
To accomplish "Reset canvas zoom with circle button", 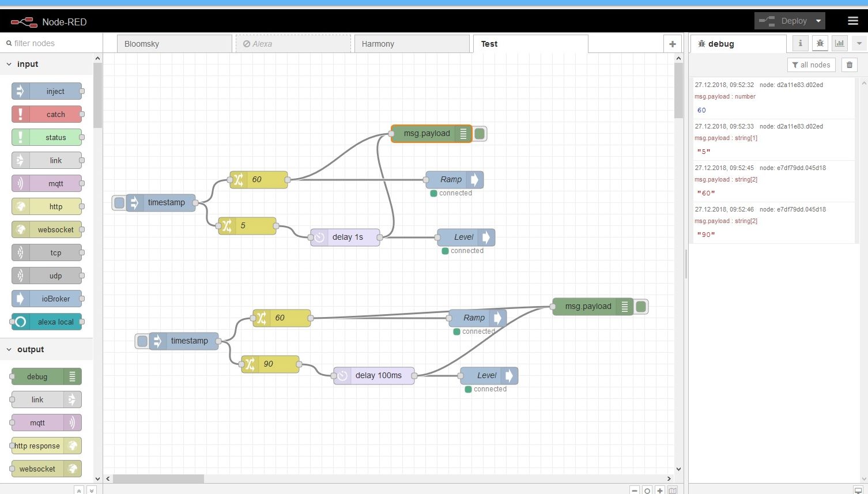I will [647, 490].
